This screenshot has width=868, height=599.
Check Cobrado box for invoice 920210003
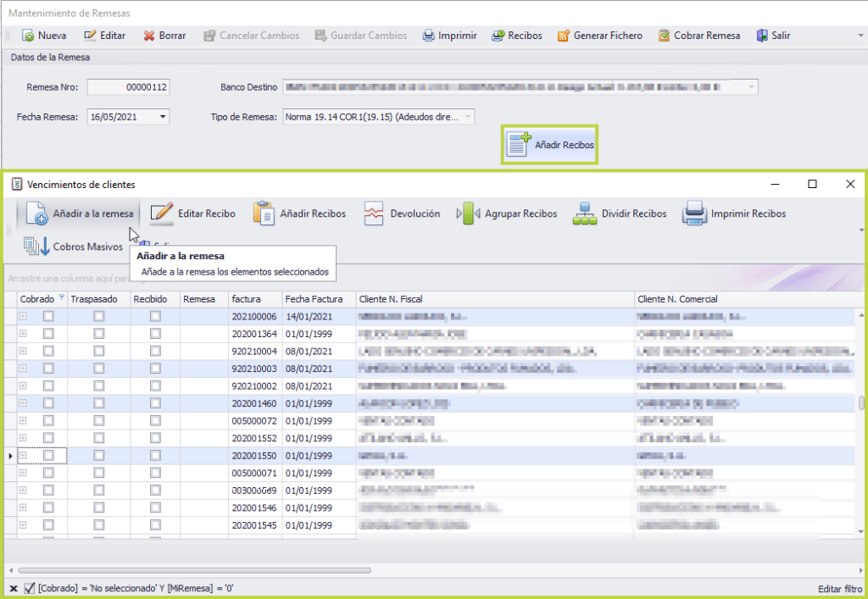click(48, 369)
